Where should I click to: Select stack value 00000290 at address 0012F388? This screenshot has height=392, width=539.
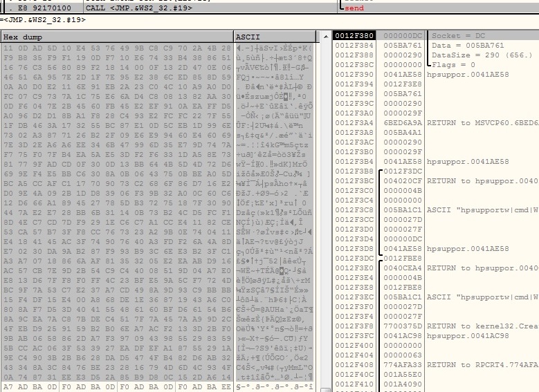(403, 55)
